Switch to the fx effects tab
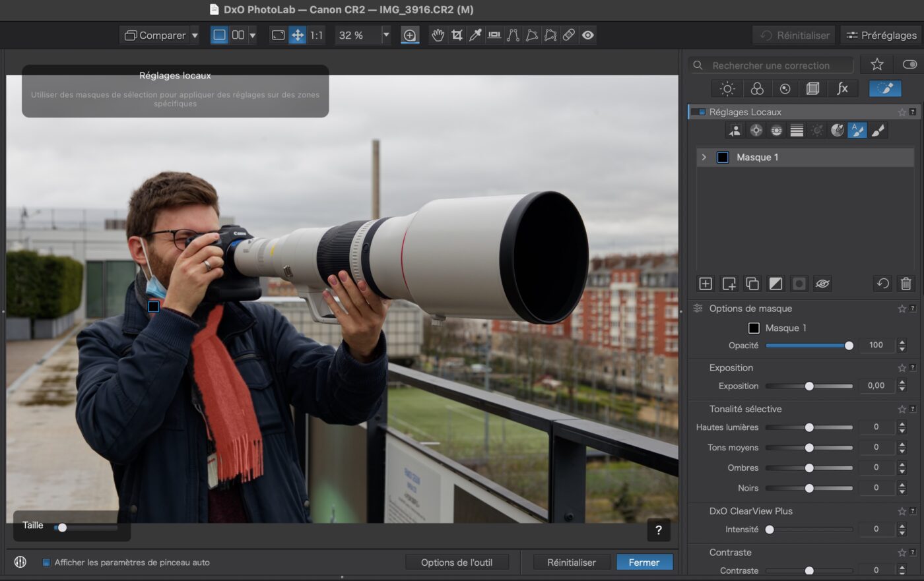 coord(842,89)
